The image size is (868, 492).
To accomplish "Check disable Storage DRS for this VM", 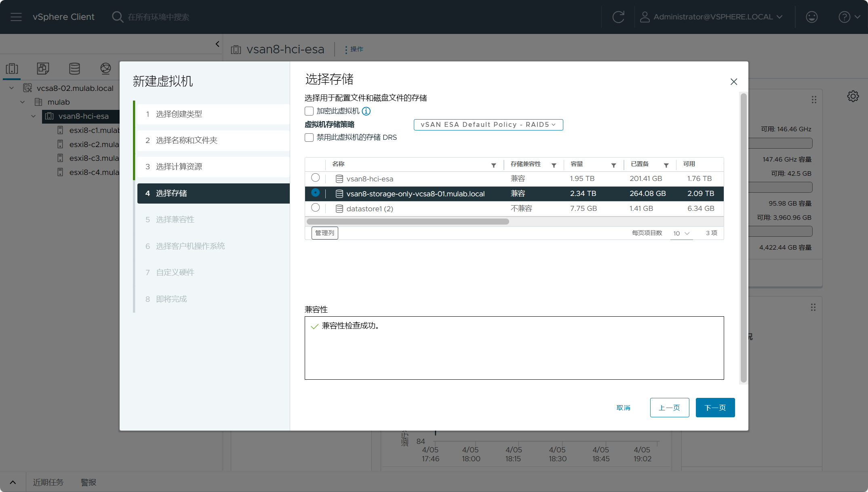I will coord(309,137).
